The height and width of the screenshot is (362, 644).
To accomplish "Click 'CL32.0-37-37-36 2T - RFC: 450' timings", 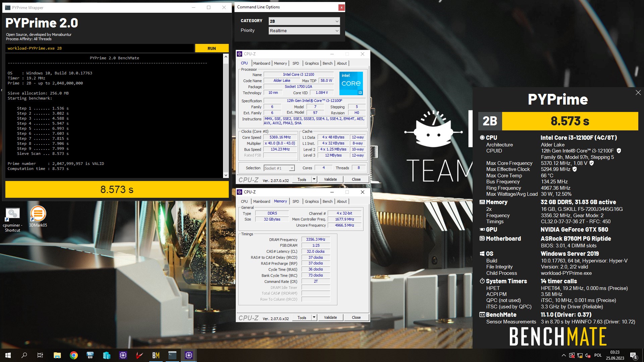I will tap(576, 222).
